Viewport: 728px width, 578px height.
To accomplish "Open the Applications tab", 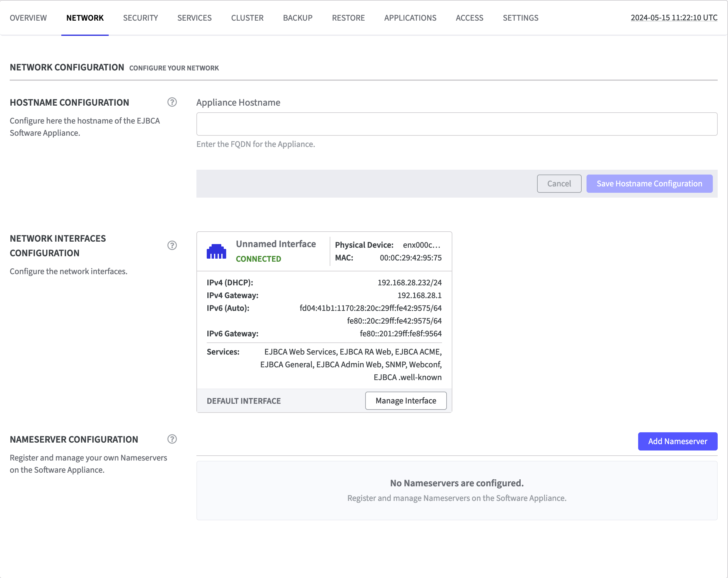I will pyautogui.click(x=410, y=18).
